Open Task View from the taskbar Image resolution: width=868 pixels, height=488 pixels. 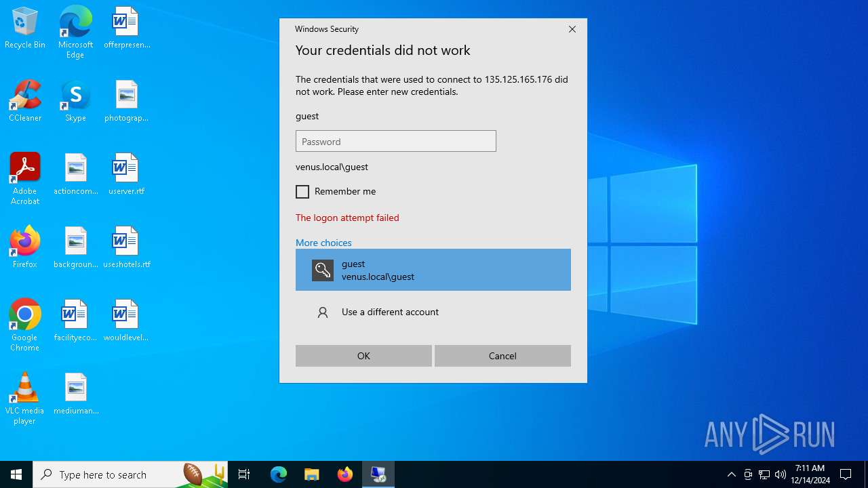pos(244,474)
